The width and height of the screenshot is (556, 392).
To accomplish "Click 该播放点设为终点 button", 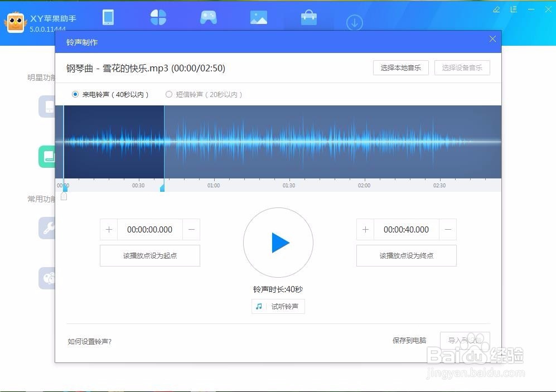I will coord(407,255).
